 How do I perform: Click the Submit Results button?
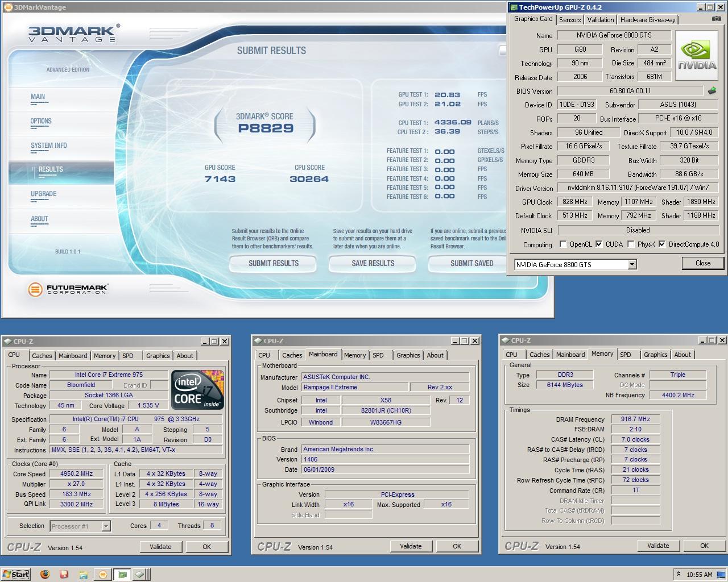click(273, 263)
